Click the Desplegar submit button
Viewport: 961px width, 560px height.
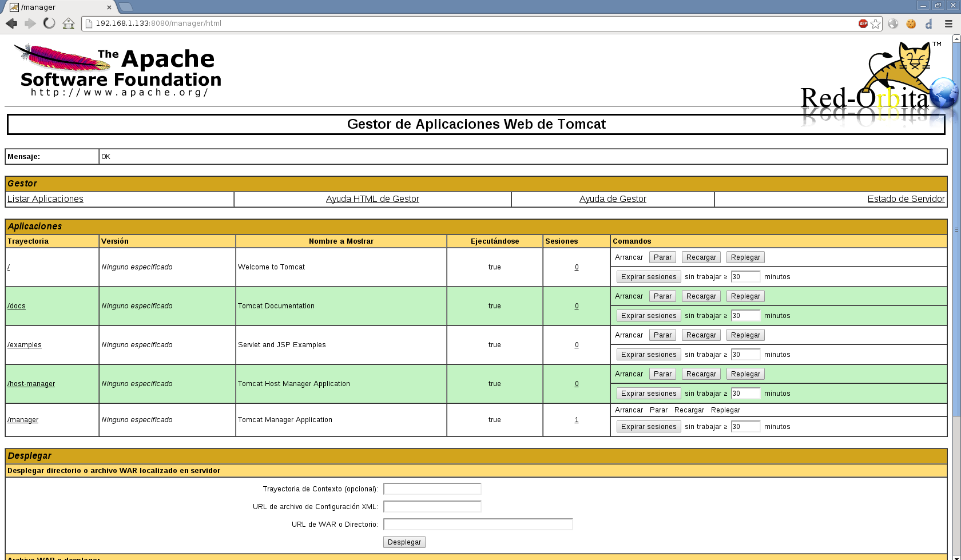(404, 542)
